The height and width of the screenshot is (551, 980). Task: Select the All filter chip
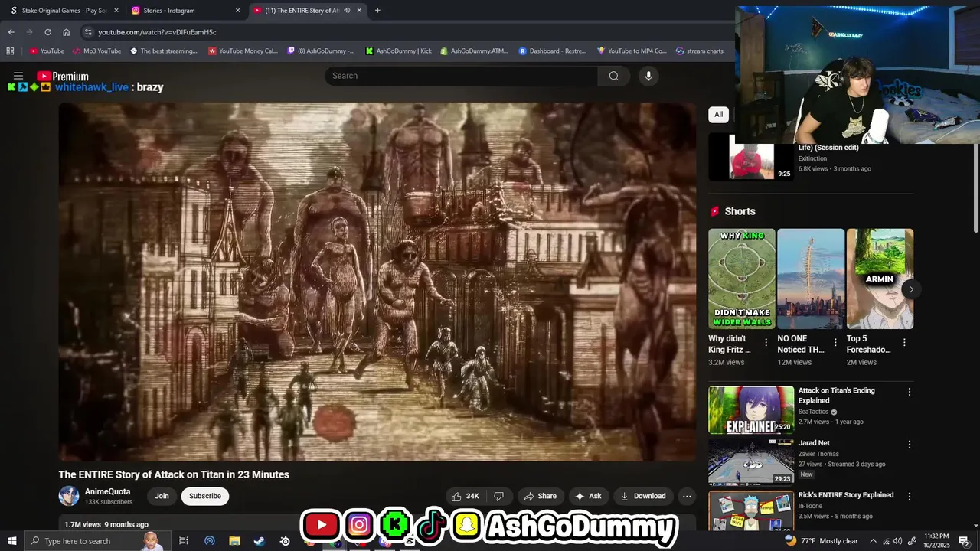pyautogui.click(x=718, y=115)
